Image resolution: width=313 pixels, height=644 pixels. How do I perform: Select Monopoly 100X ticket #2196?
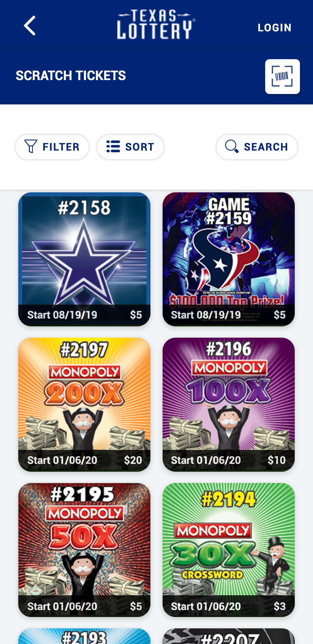[229, 404]
